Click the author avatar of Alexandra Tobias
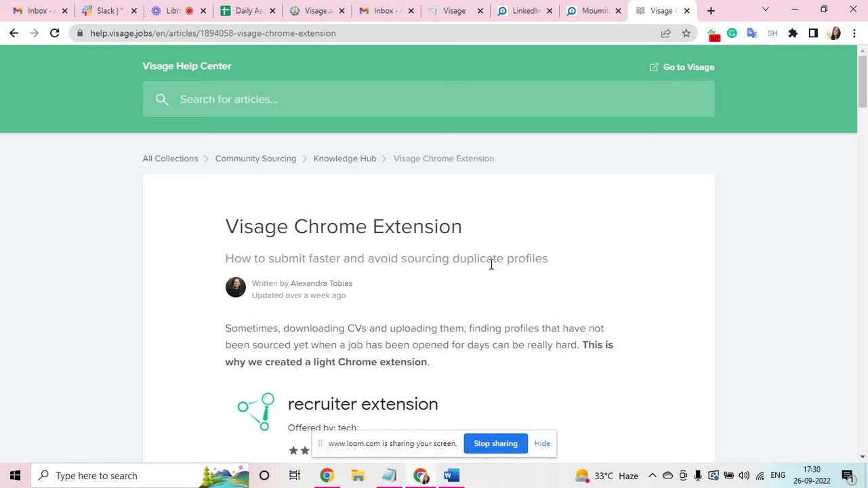Screen dimensions: 868x488 click(235, 287)
